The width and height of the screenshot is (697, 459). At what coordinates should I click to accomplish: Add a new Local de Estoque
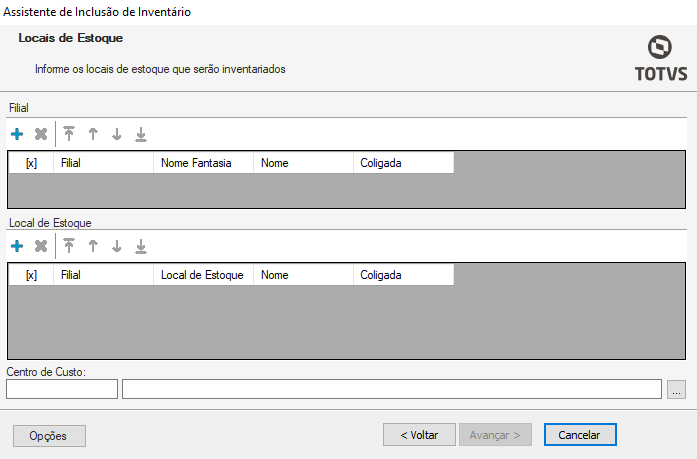click(x=17, y=246)
